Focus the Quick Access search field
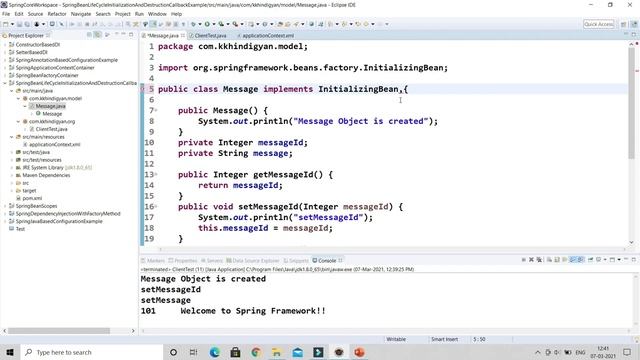Screen dimensions: 640x360 point(598,24)
